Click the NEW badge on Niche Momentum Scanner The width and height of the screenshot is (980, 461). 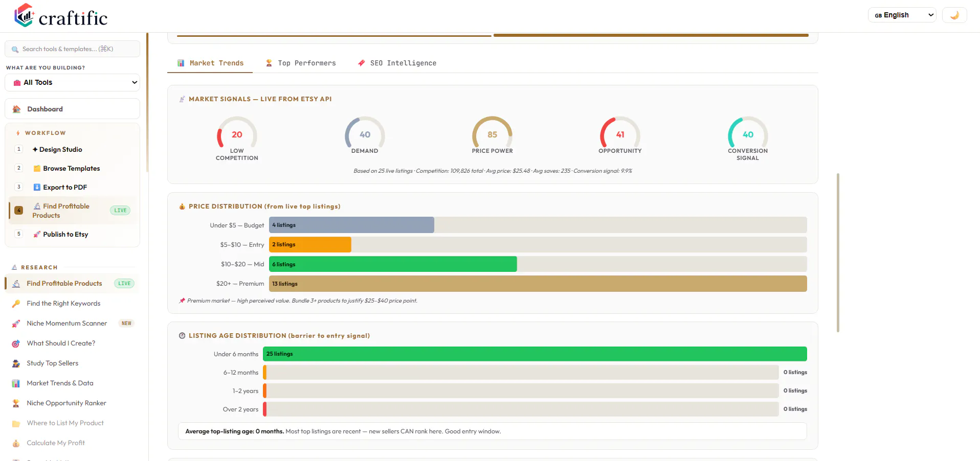point(126,324)
